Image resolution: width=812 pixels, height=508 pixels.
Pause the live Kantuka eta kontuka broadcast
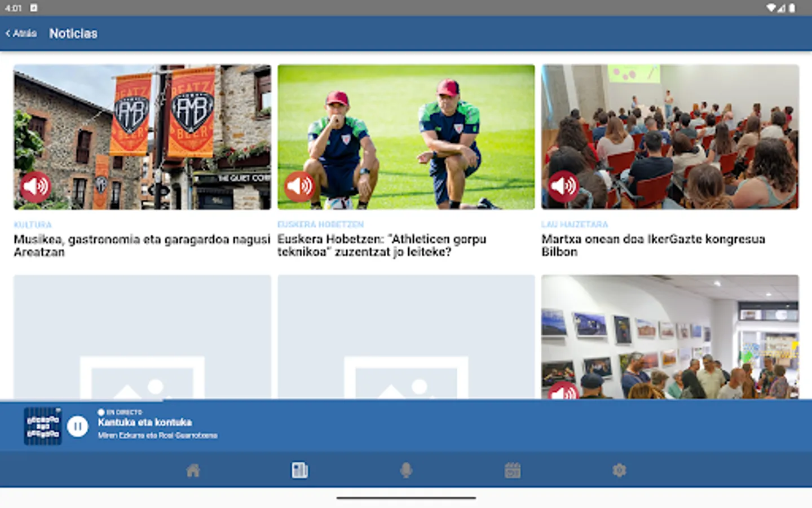point(78,426)
